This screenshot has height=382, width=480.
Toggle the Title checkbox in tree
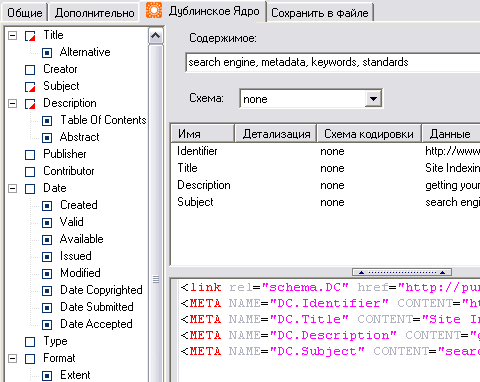pos(30,36)
